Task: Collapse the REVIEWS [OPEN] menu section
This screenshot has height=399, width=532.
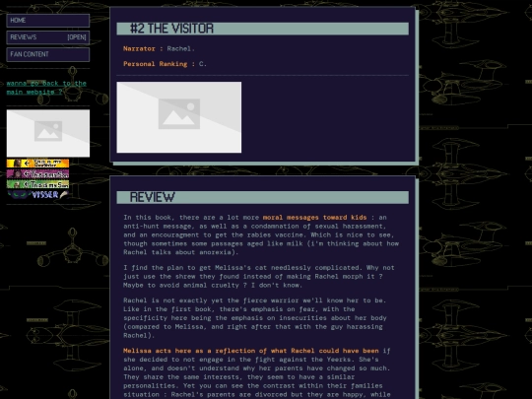Action: point(48,37)
